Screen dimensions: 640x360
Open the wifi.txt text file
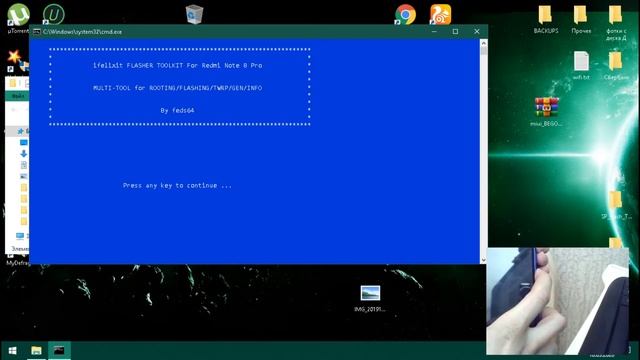[581, 65]
